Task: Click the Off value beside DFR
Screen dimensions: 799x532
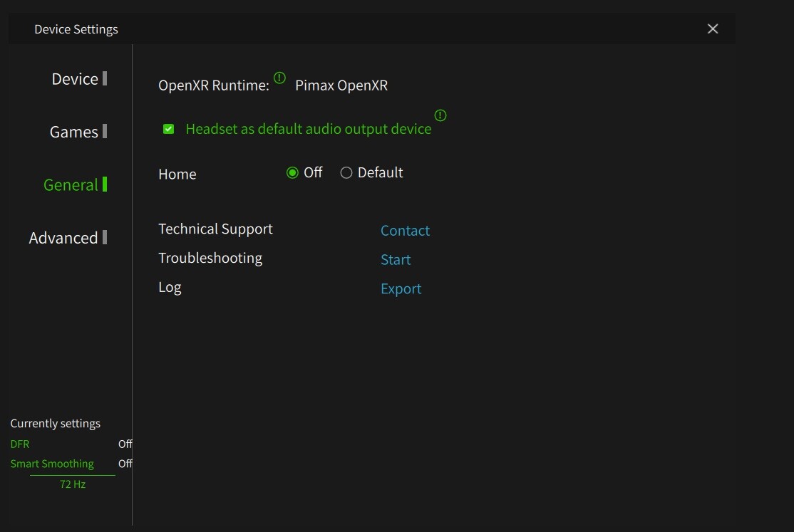Action: 125,444
